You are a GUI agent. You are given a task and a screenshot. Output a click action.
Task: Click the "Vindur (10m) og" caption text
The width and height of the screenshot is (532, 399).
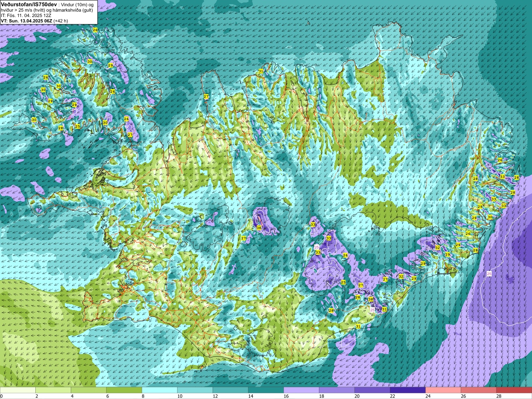(x=77, y=4)
